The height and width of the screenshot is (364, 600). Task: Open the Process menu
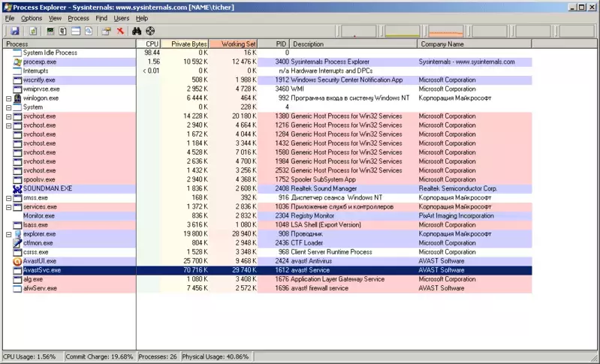[x=78, y=18]
